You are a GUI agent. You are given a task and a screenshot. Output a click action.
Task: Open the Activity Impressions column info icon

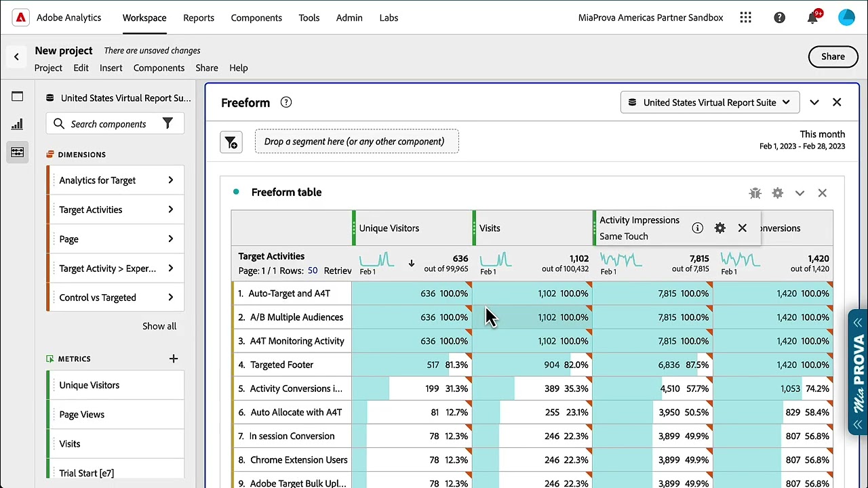click(x=697, y=228)
